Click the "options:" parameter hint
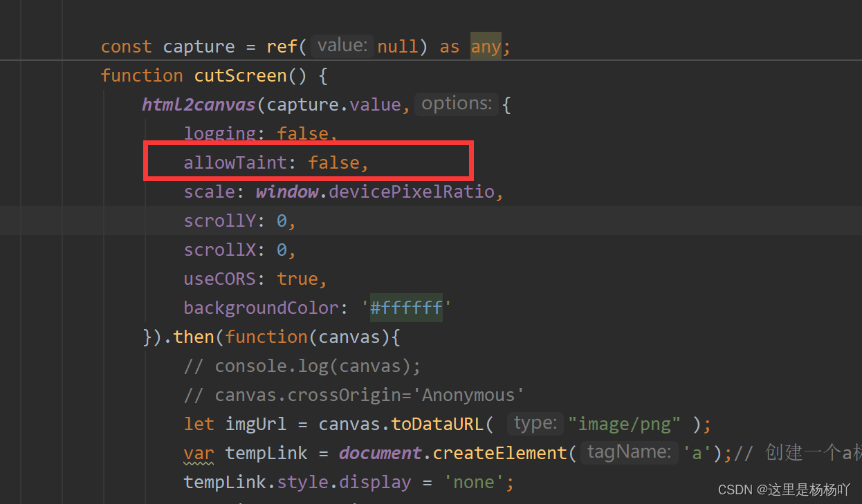This screenshot has height=504, width=862. (x=456, y=103)
